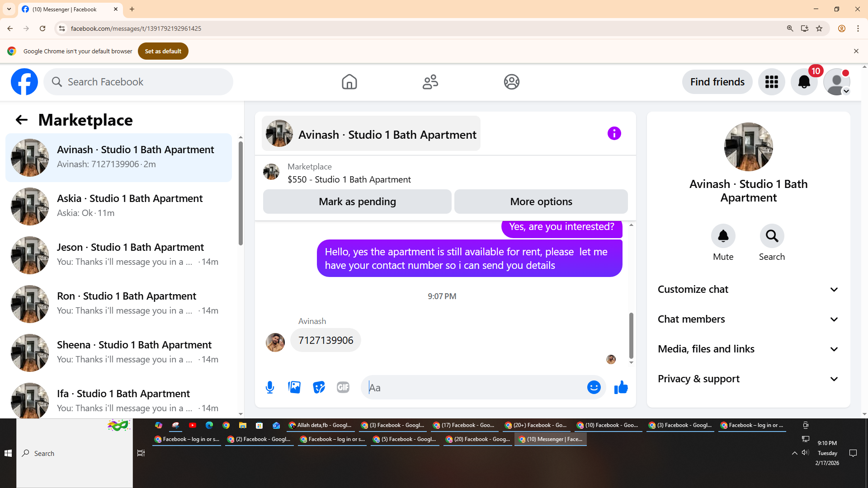868x488 pixels.
Task: Open the sticker picker icon
Action: [319, 387]
